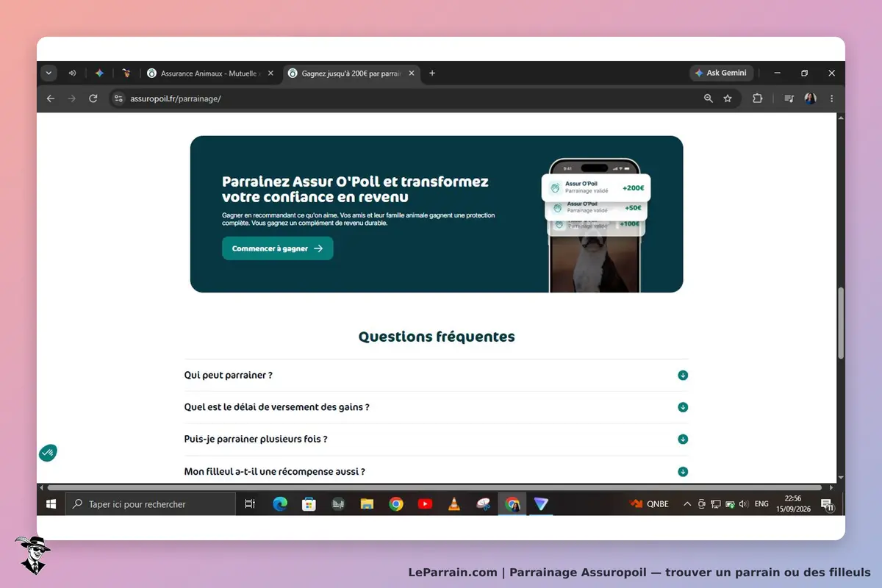
Task: Click Puis-je parrainer plusieurs fois ? text
Action: (x=256, y=440)
